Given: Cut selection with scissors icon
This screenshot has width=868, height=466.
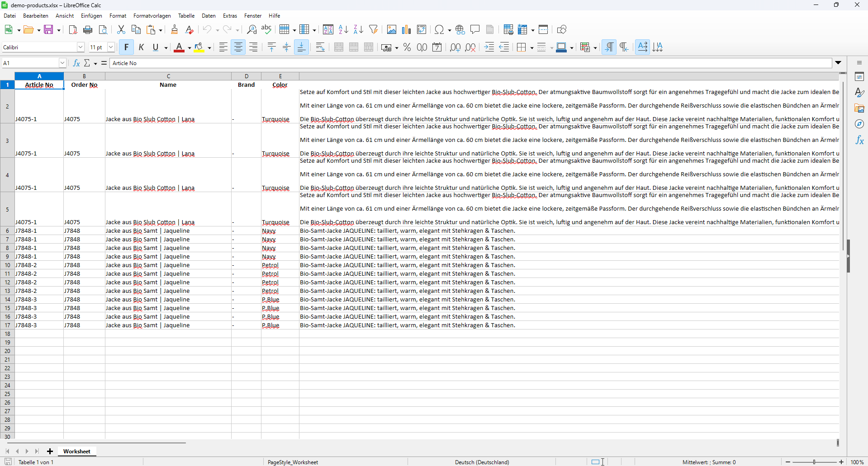Looking at the screenshot, I should pos(121,30).
